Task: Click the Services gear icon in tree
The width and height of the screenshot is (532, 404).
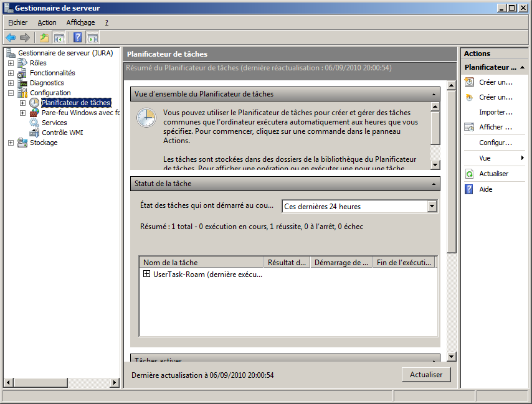Action: coord(34,123)
